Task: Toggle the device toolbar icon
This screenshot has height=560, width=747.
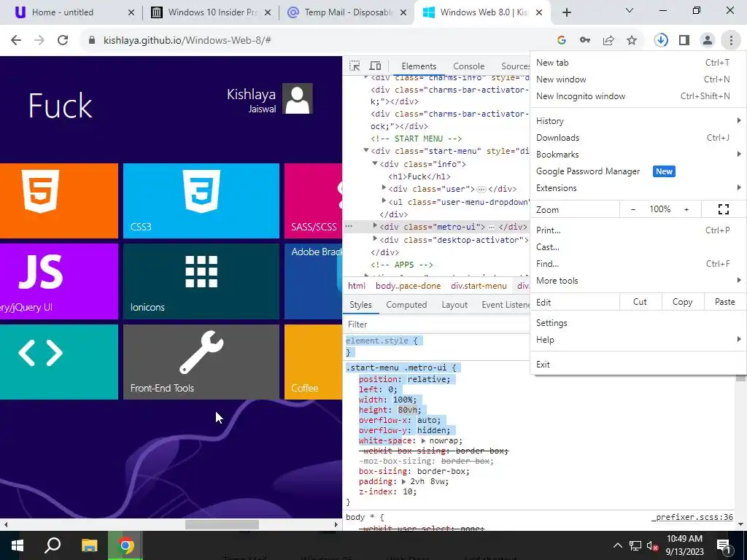Action: click(x=376, y=66)
